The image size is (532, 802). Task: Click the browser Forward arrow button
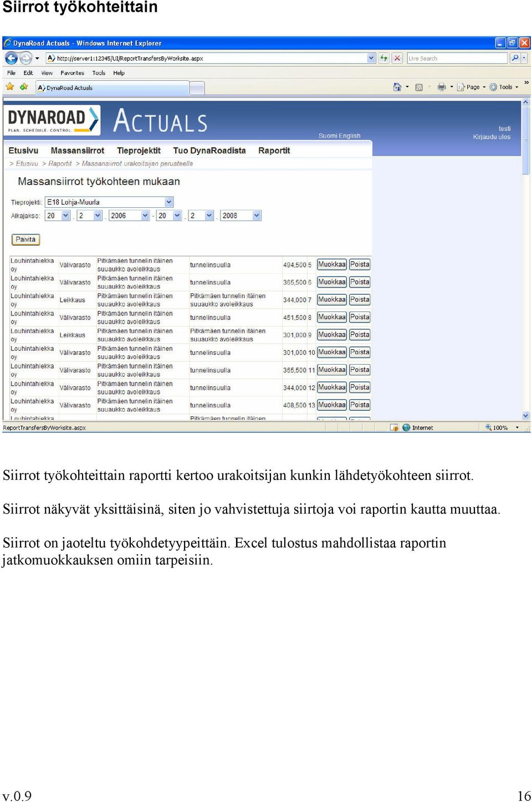tap(25, 58)
